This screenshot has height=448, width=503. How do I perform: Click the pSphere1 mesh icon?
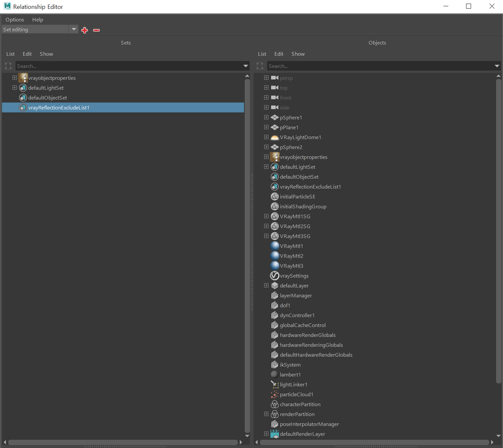[275, 117]
